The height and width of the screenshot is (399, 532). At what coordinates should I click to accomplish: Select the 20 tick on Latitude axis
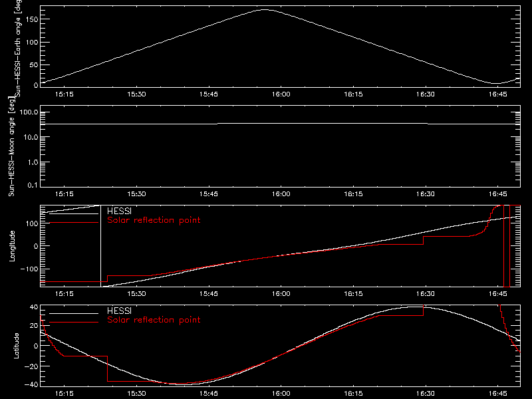[x=34, y=326]
